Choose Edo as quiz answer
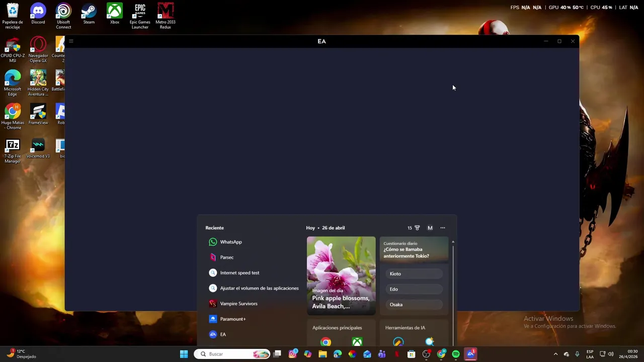This screenshot has width=644, height=362. pos(415,289)
